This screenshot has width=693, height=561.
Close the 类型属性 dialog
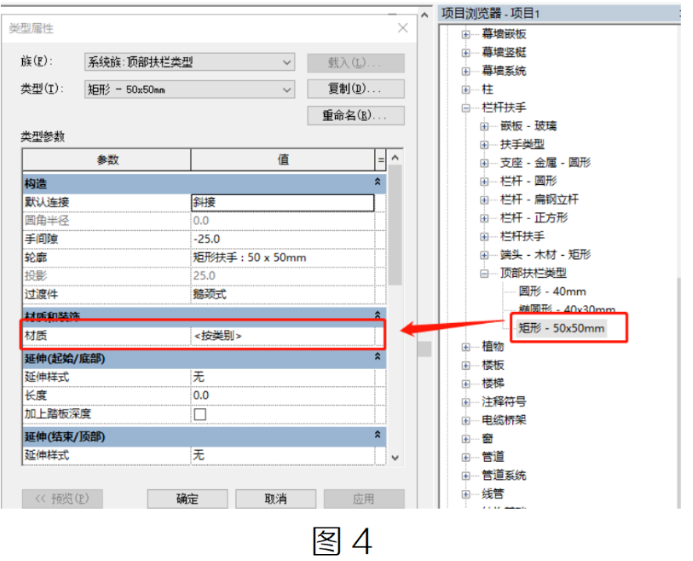click(x=403, y=28)
